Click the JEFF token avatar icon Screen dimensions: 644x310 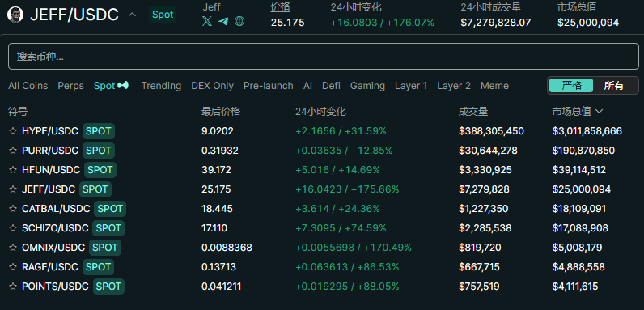coord(15,15)
